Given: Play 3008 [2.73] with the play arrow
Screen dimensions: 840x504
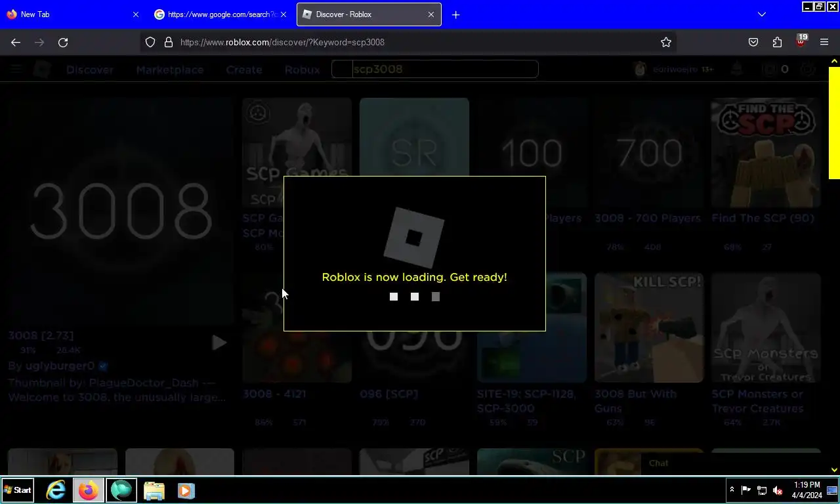Looking at the screenshot, I should coord(219,343).
